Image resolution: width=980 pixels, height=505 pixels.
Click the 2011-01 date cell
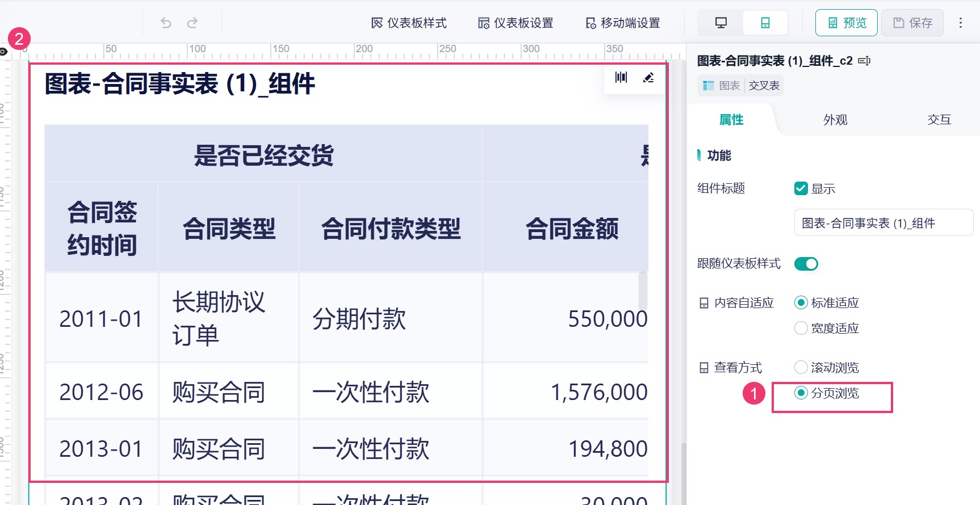click(x=102, y=318)
